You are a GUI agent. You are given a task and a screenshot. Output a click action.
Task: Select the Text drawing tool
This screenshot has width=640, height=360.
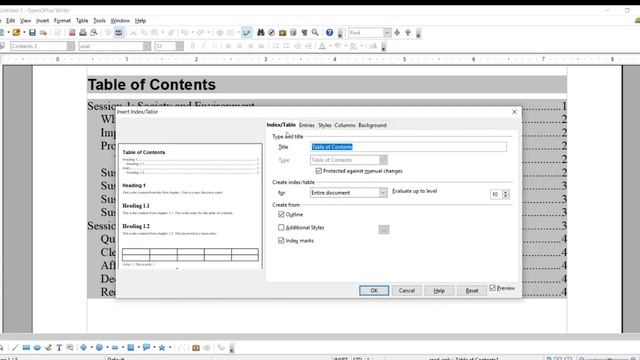pos(59,348)
